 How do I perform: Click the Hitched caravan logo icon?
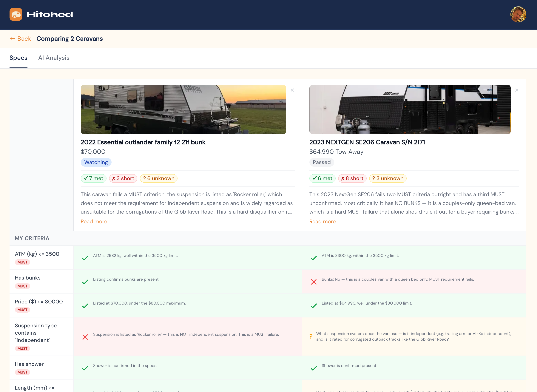point(16,14)
